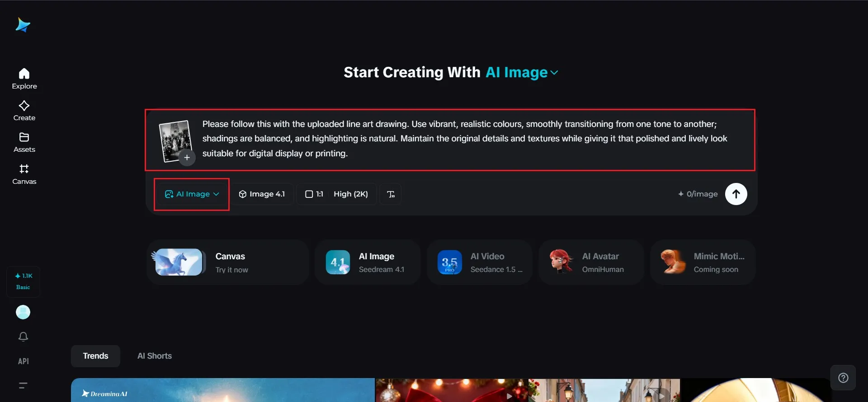
Task: Open the 1:1 High (2K) ratio settings
Action: click(x=336, y=194)
